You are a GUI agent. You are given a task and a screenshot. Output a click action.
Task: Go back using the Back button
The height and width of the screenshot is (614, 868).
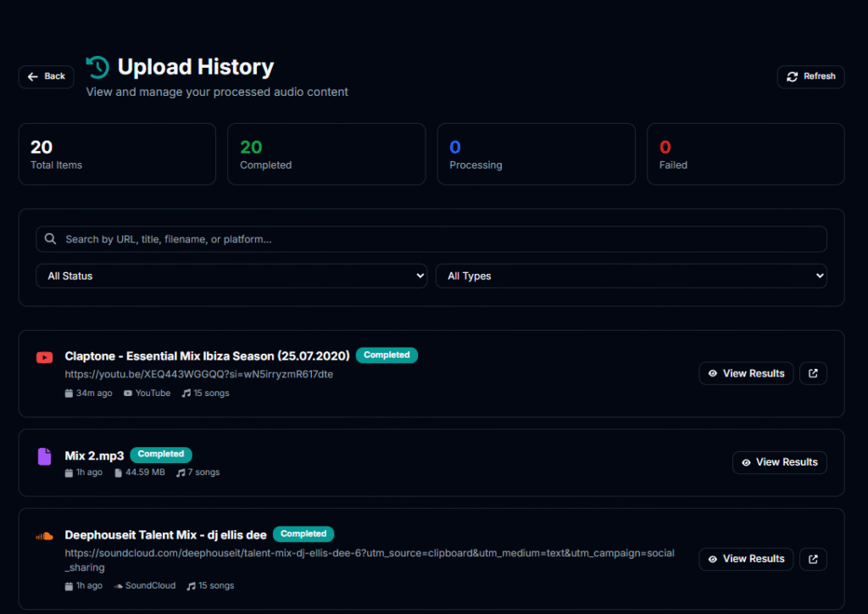46,76
